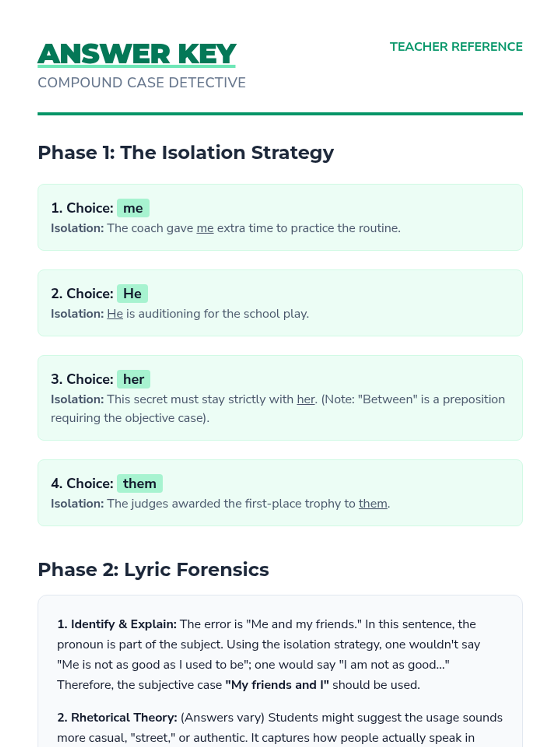
Task: Click underlined 'her' in the secret sentence
Action: tap(306, 400)
